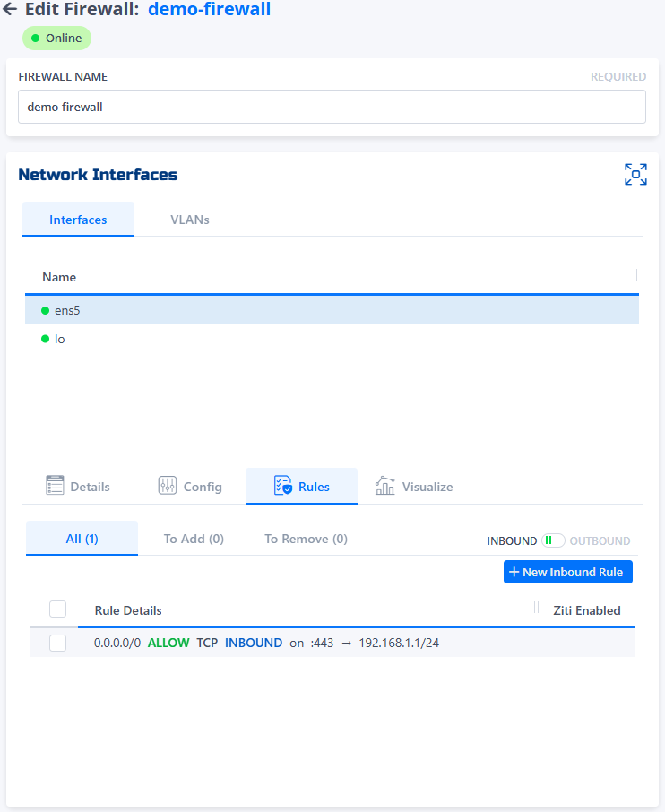The height and width of the screenshot is (812, 665).
Task: Open the To Add (0) tab
Action: tap(194, 539)
